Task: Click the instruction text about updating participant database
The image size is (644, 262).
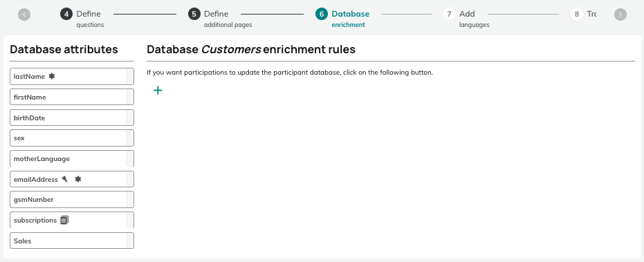Action: click(x=290, y=73)
